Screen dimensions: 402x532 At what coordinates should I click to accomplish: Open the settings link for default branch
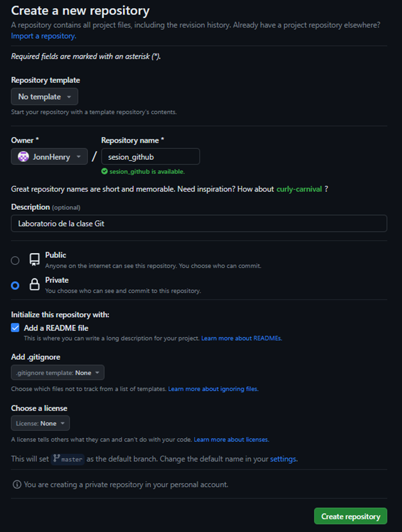[283, 459]
